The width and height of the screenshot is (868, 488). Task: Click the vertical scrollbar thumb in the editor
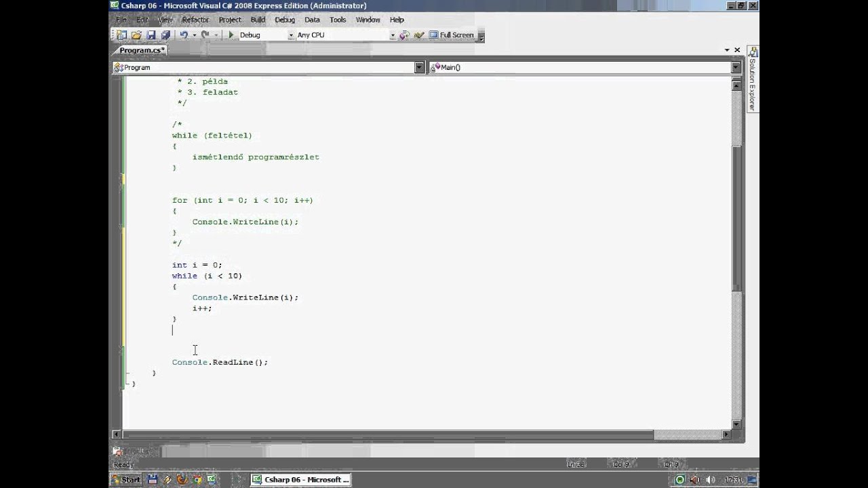tap(737, 218)
